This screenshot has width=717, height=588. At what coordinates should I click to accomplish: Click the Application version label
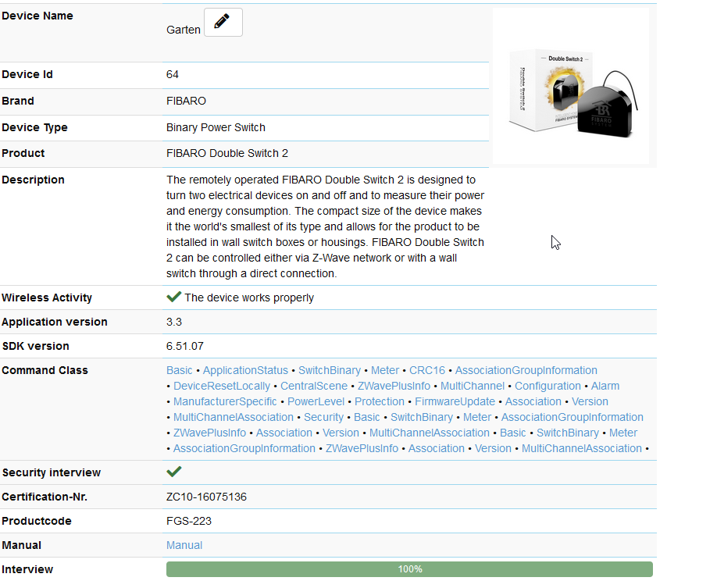click(55, 322)
